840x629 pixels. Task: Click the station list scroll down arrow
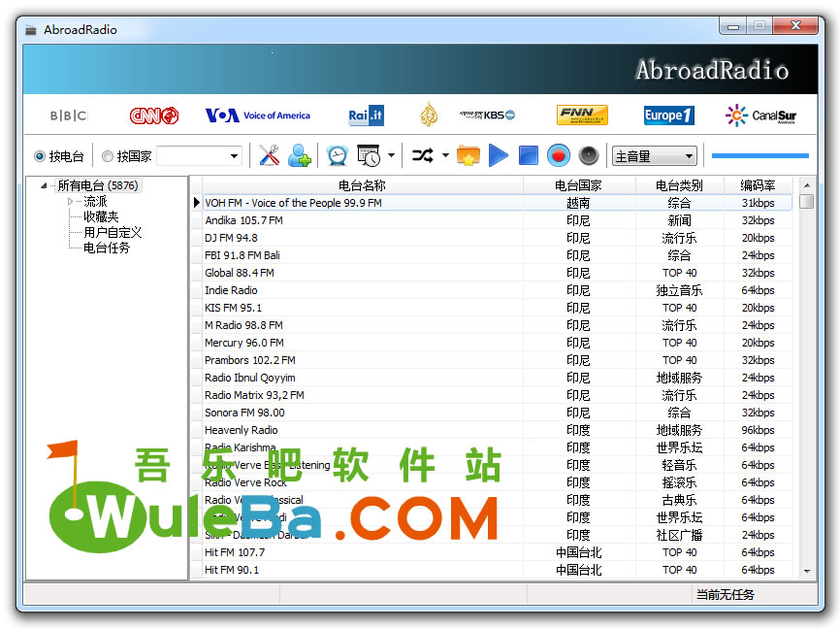click(x=807, y=572)
